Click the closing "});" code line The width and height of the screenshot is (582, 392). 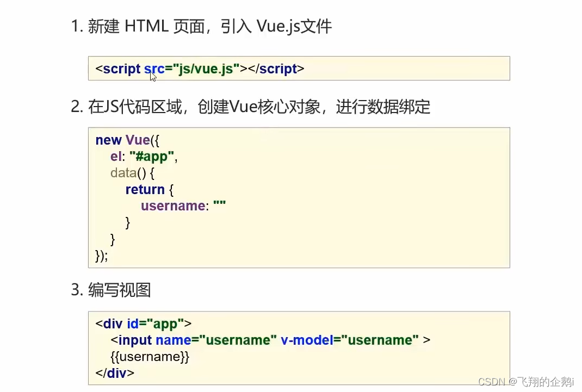(102, 256)
